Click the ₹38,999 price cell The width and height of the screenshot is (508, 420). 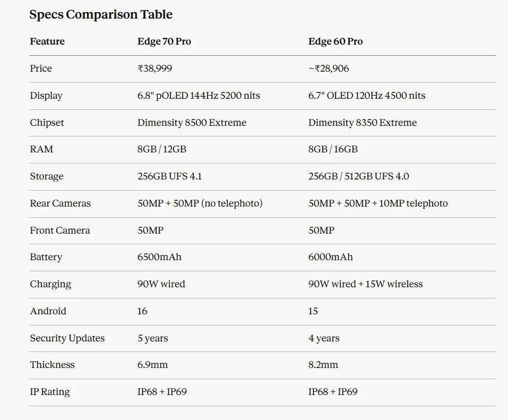154,68
